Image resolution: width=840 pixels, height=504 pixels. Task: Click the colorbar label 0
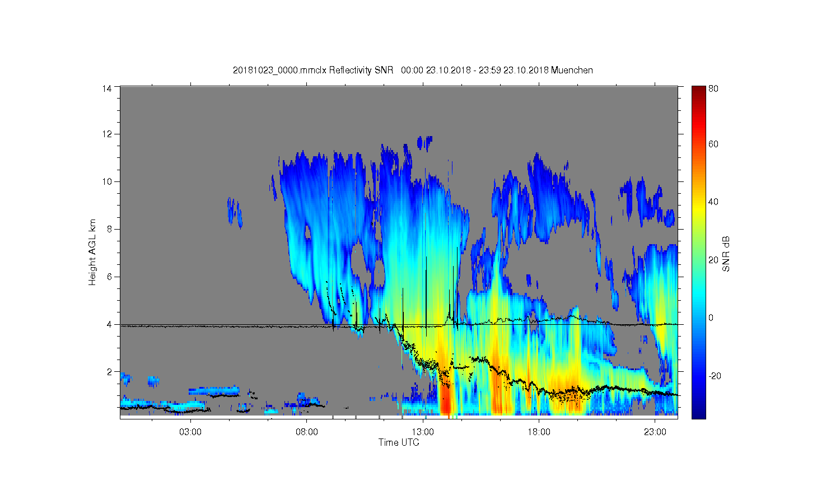[711, 318]
